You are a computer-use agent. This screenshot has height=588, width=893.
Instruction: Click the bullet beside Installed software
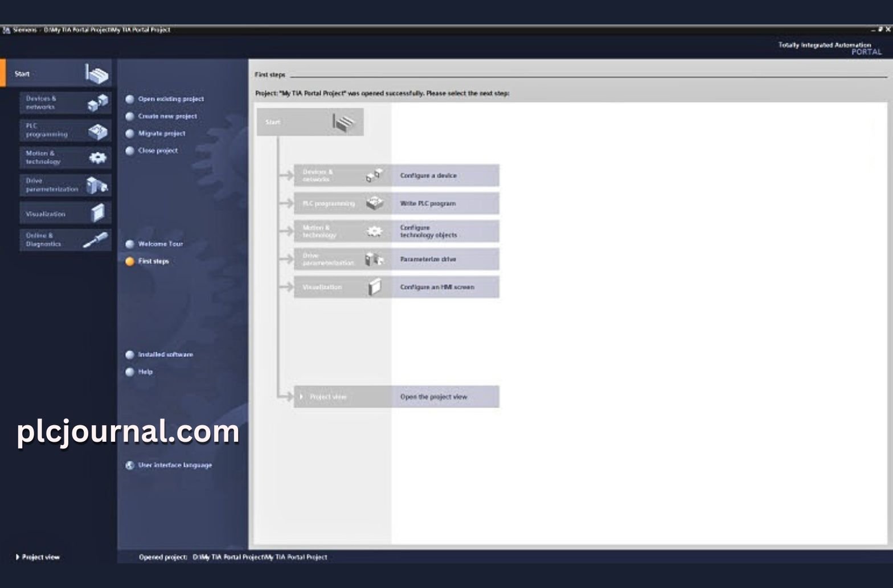click(130, 355)
